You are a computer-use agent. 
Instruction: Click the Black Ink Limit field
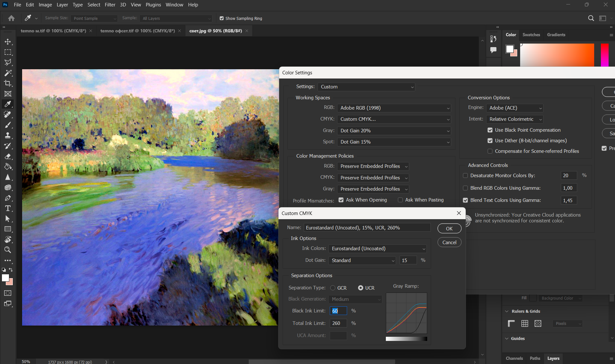coord(338,311)
